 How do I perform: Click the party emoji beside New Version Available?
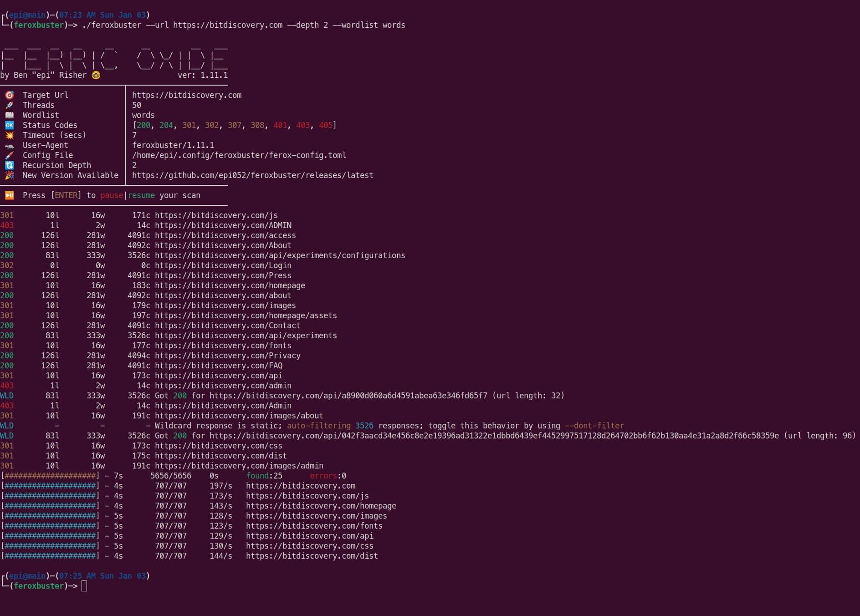pyautogui.click(x=9, y=175)
